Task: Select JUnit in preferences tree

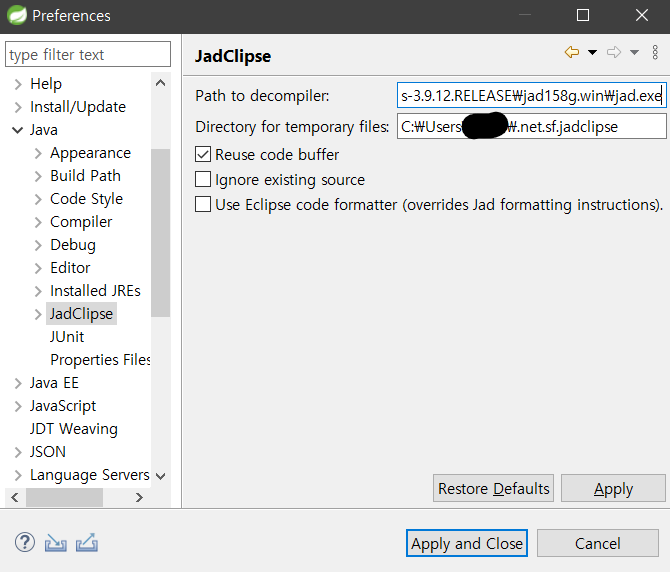Action: coord(67,337)
